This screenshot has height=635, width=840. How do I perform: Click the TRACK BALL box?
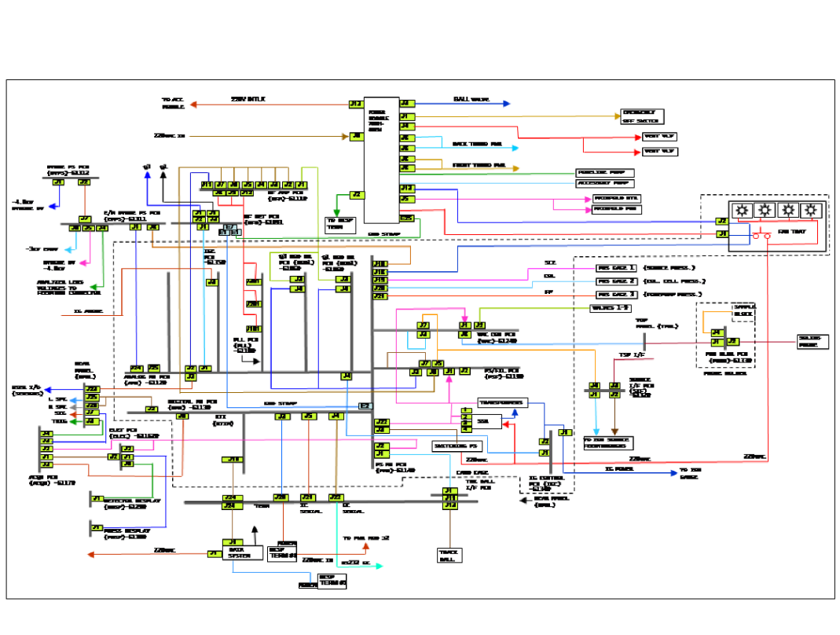[x=448, y=556]
